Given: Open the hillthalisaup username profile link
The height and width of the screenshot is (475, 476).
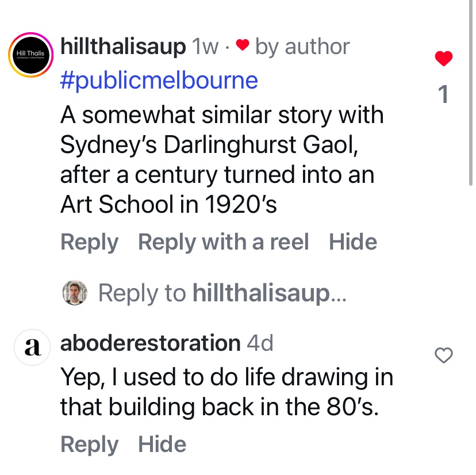Looking at the screenshot, I should (122, 47).
